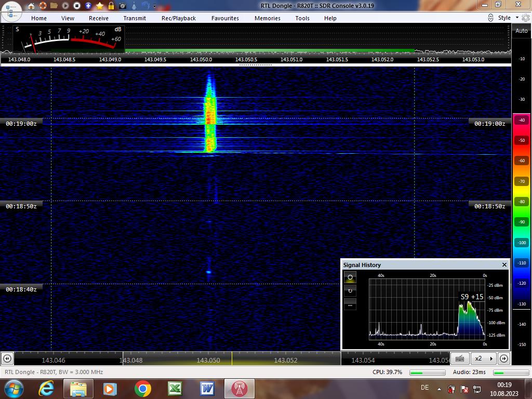Click the blue flask icon in quick toolbar
Image resolution: width=532 pixels, height=399 pixels.
click(x=134, y=5)
